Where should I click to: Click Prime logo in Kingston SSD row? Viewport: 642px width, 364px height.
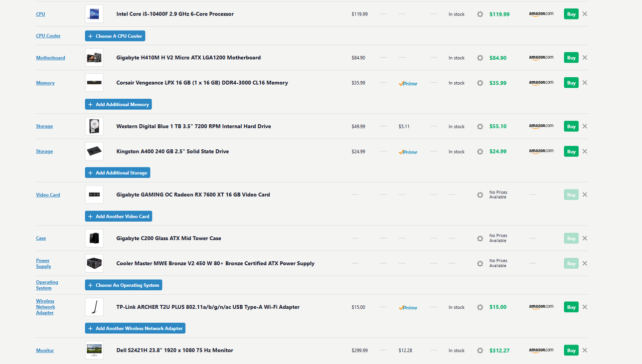click(x=408, y=152)
